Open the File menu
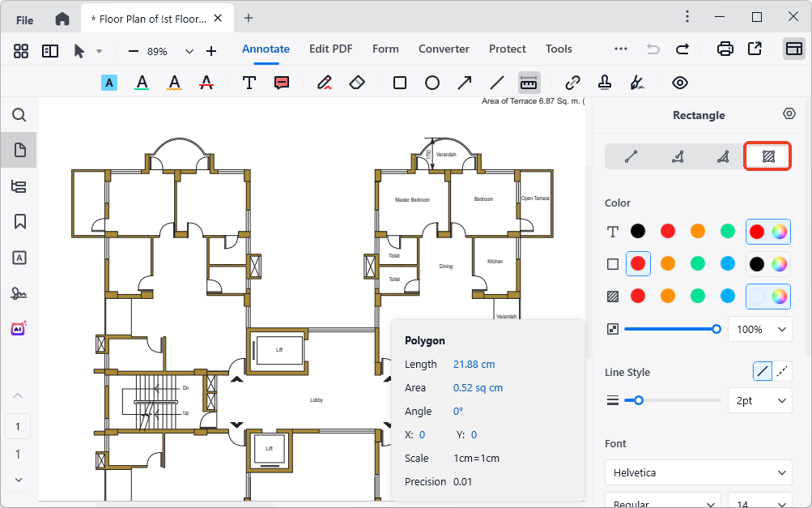This screenshot has width=812, height=508. pyautogui.click(x=24, y=17)
